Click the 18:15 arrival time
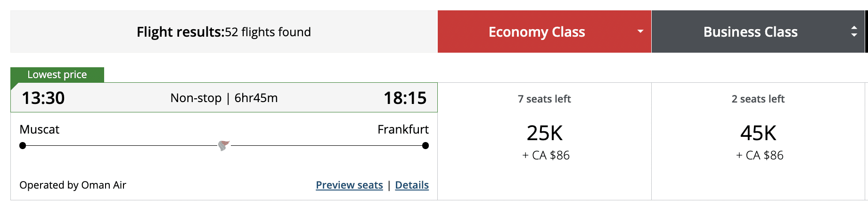Viewport: 868px width, 206px height. point(405,98)
